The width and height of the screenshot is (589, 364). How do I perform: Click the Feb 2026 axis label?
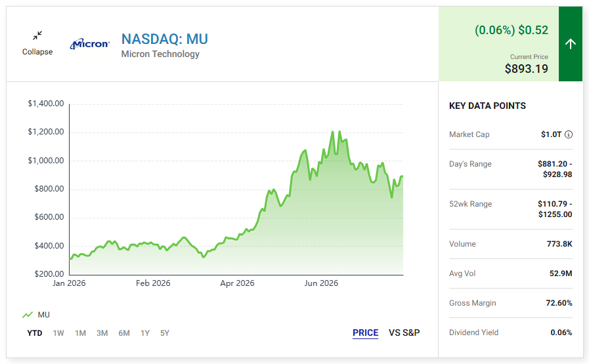tap(153, 283)
